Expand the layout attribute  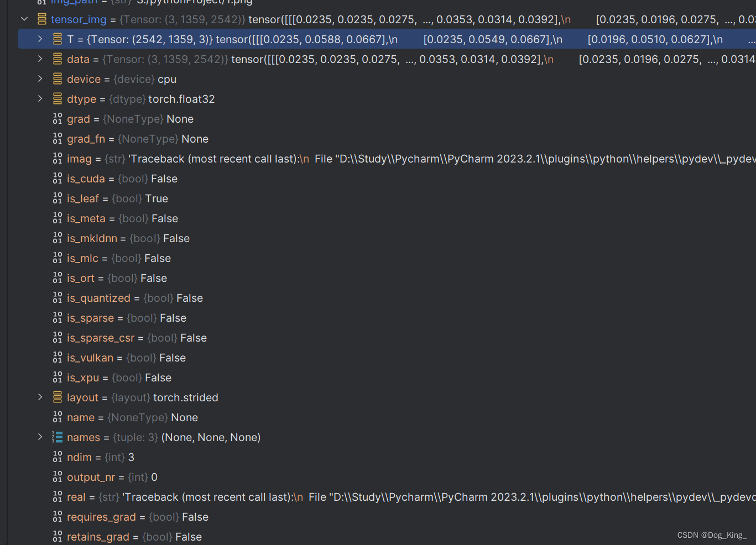coord(40,397)
